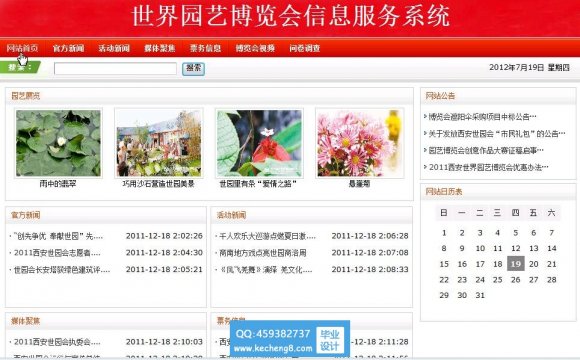Click the 搜索 search button
This screenshot has height=360, width=580.
[x=193, y=68]
